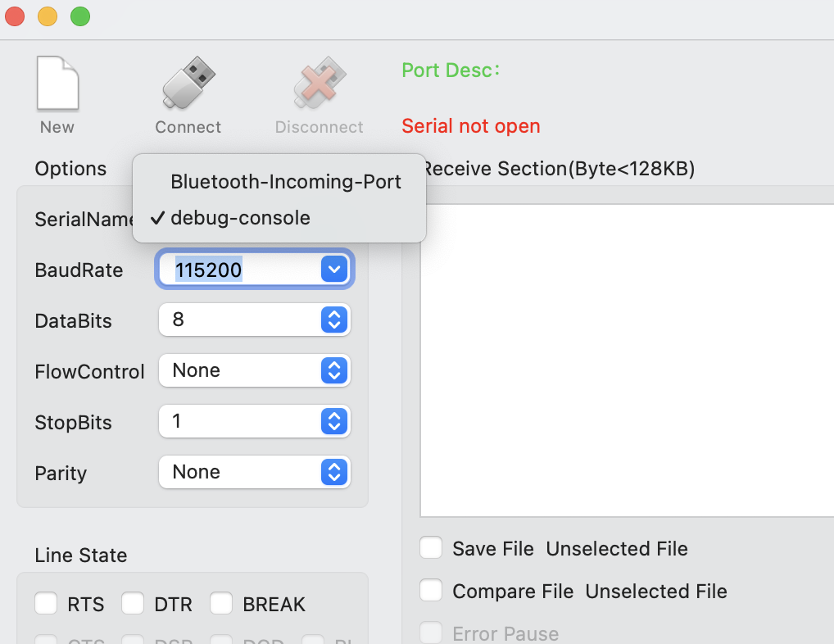The image size is (834, 644).
Task: Click the Connect USB icon
Action: pos(188,83)
